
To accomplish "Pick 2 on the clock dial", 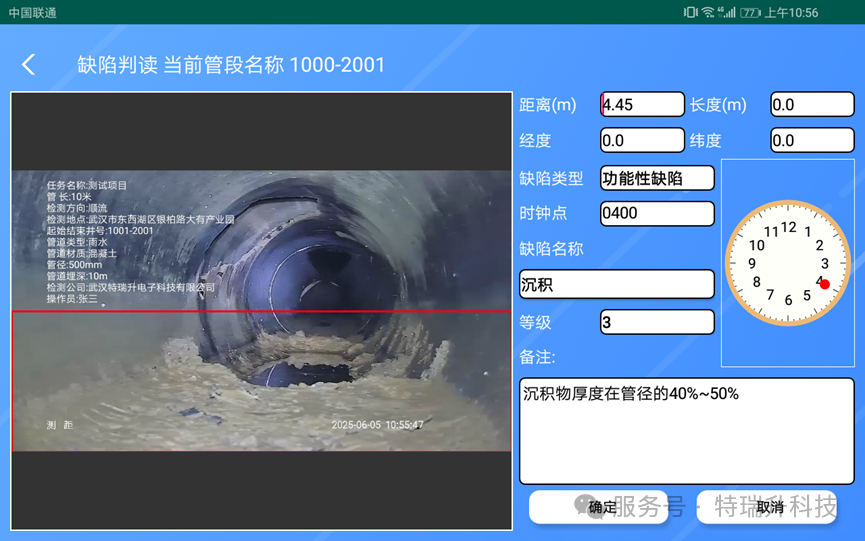I will click(819, 245).
